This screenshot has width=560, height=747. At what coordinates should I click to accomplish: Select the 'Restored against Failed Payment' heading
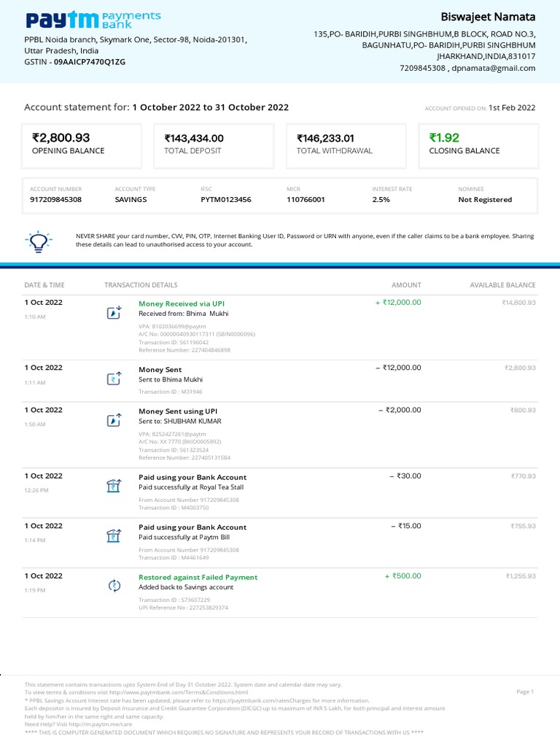pyautogui.click(x=198, y=577)
